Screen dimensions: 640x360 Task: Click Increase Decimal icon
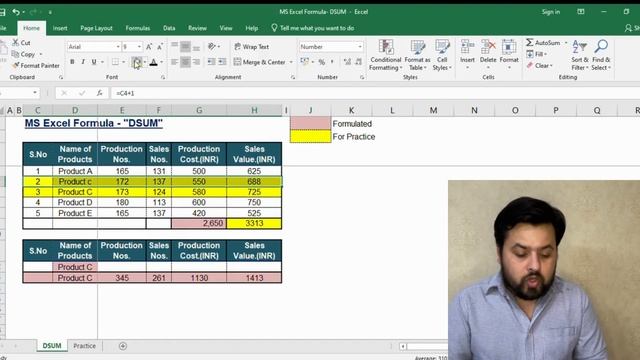(347, 62)
